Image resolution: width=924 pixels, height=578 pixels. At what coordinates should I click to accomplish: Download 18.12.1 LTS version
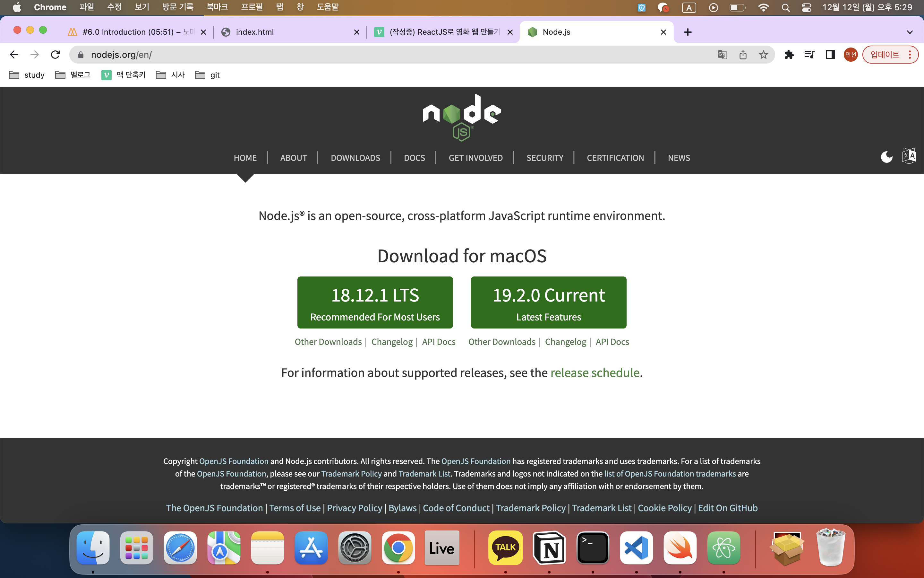click(375, 302)
